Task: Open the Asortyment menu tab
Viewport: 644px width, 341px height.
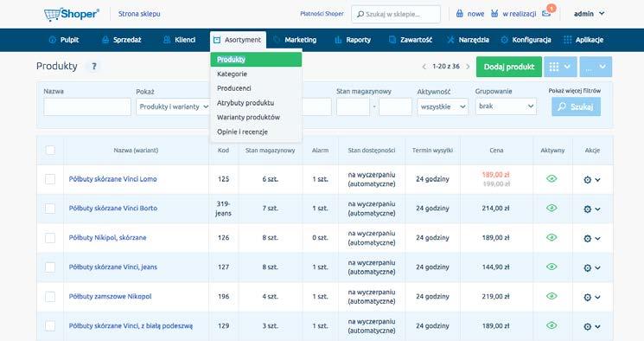Action: pos(238,40)
